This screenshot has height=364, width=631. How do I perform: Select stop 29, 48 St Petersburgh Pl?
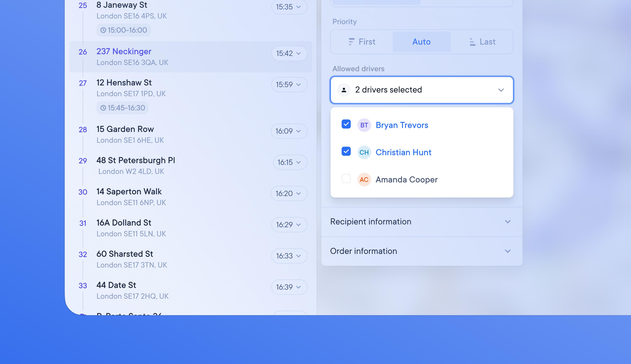[136, 160]
